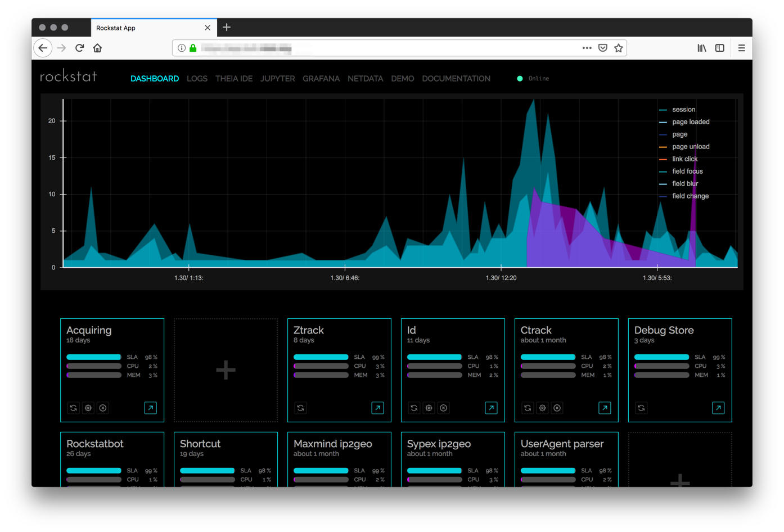Open the LOGS section
The image size is (784, 532).
[197, 79]
